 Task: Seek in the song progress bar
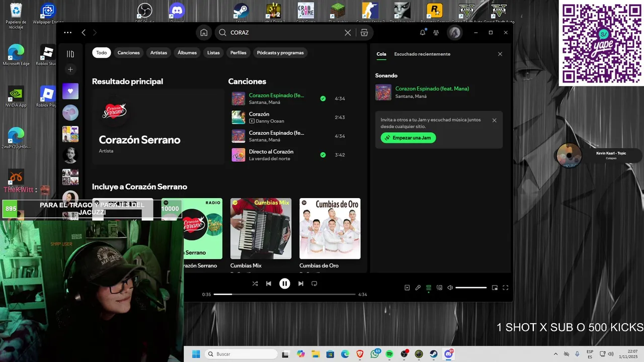(x=285, y=294)
